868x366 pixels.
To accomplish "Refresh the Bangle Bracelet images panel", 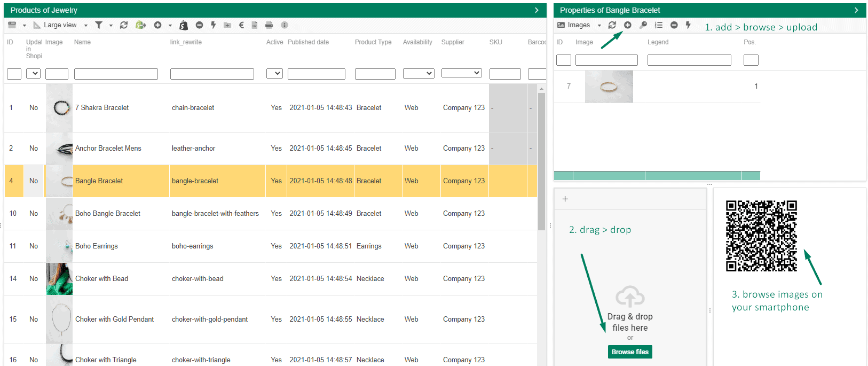I will click(x=612, y=25).
